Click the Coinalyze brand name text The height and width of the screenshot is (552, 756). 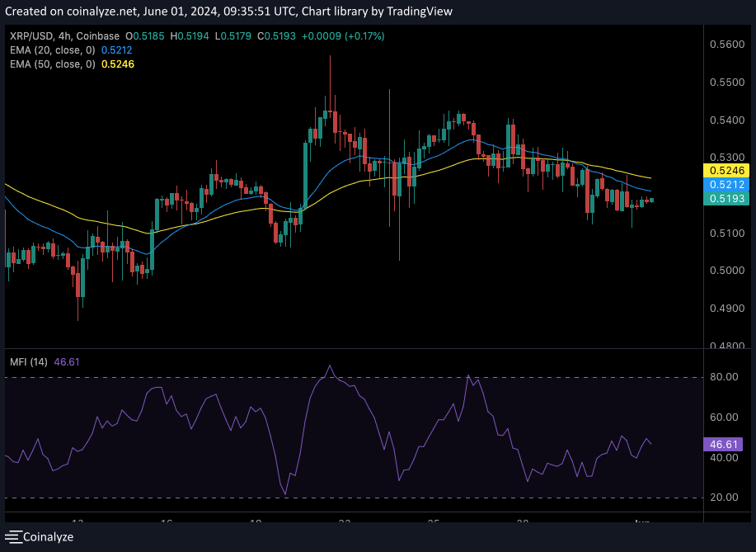(x=48, y=537)
